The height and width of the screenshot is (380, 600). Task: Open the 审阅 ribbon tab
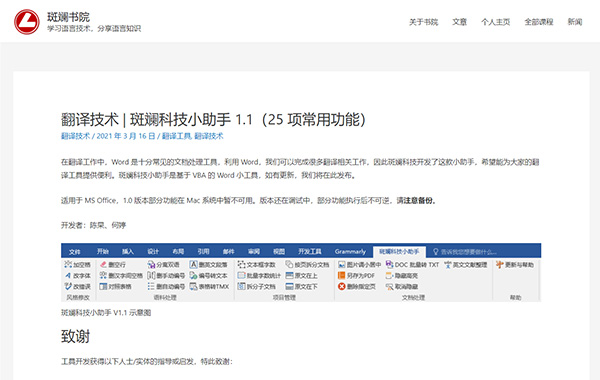tap(254, 251)
